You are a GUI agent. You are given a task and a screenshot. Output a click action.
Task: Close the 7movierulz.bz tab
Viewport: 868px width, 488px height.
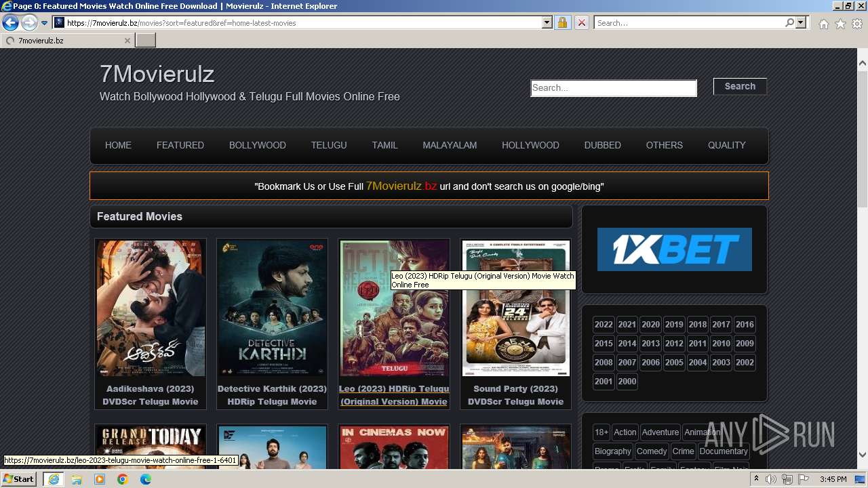tap(127, 41)
